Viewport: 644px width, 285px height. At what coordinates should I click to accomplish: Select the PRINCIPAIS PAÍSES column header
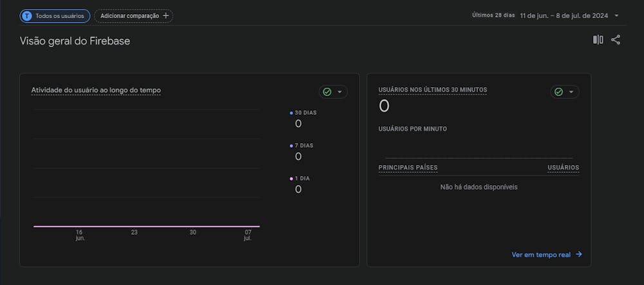pyautogui.click(x=408, y=168)
